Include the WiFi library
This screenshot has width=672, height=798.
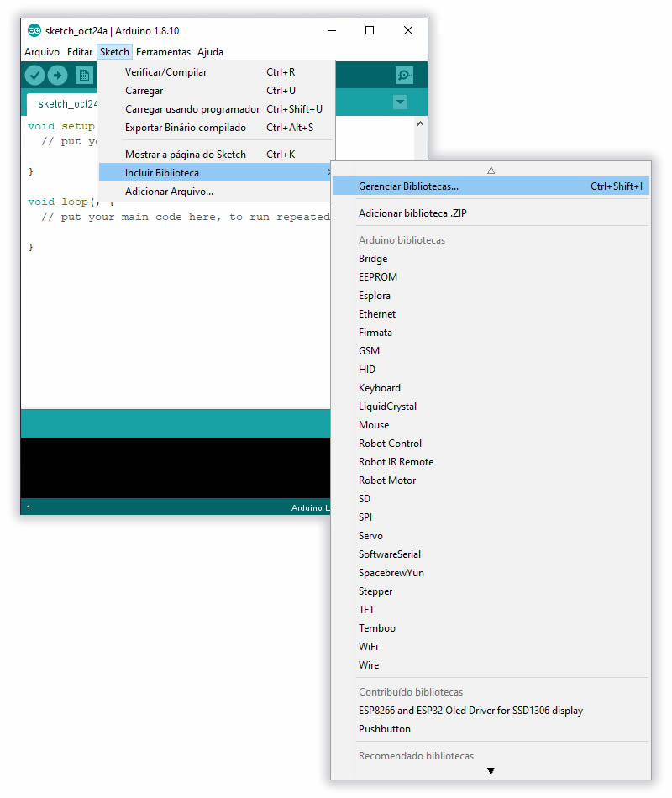491,647
